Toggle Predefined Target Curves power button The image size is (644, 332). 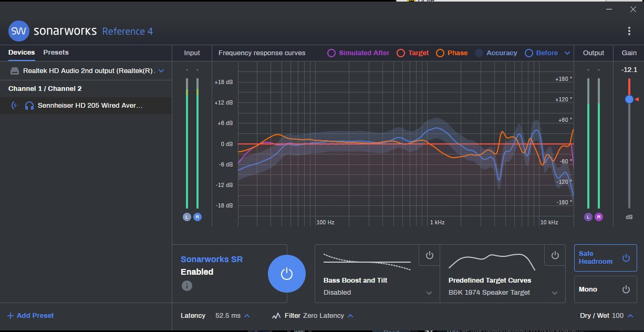[555, 255]
